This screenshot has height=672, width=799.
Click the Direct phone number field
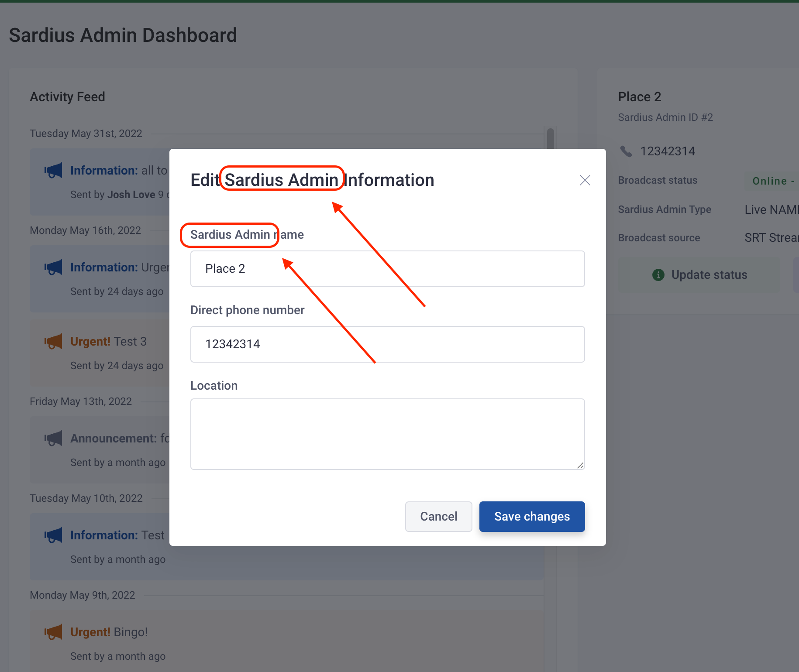point(387,344)
